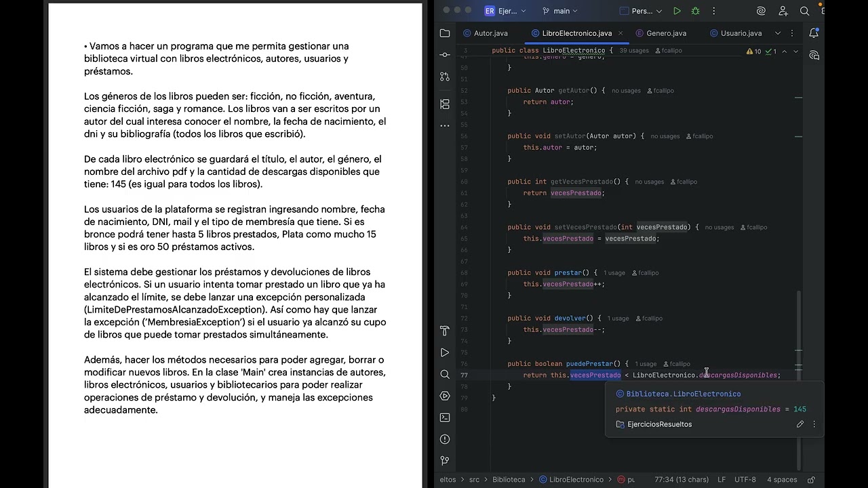Image resolution: width=868 pixels, height=488 pixels.
Task: Open the Commit tool window icon
Action: 445,54
